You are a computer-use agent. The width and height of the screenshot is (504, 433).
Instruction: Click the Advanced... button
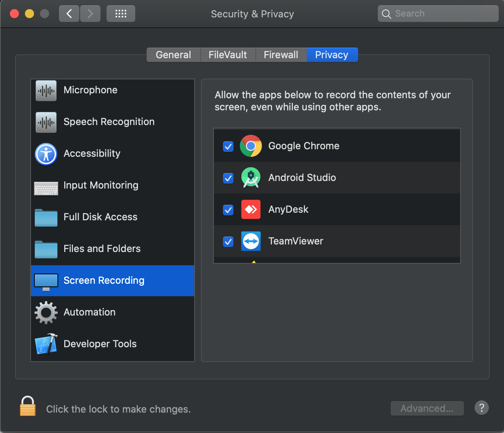pyautogui.click(x=427, y=408)
